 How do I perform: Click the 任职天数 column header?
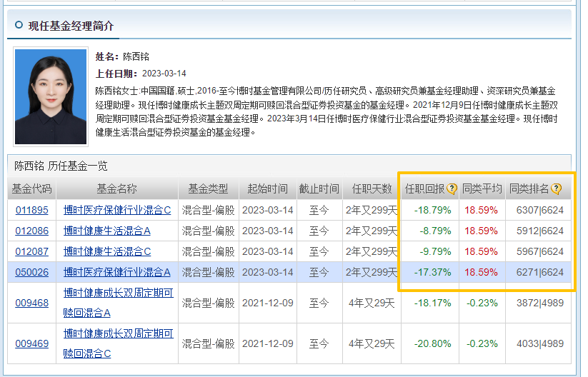click(x=372, y=189)
